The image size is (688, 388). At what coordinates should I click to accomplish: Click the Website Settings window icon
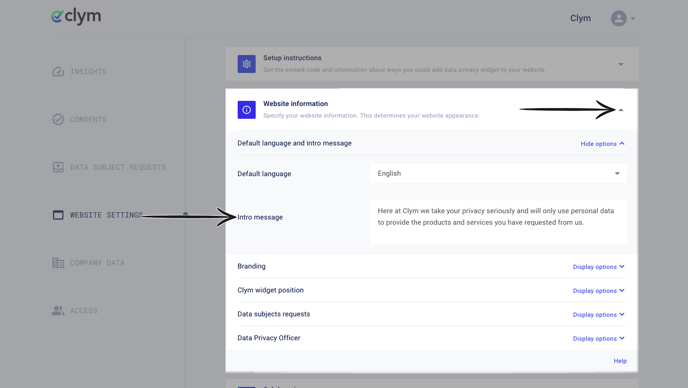tap(58, 215)
